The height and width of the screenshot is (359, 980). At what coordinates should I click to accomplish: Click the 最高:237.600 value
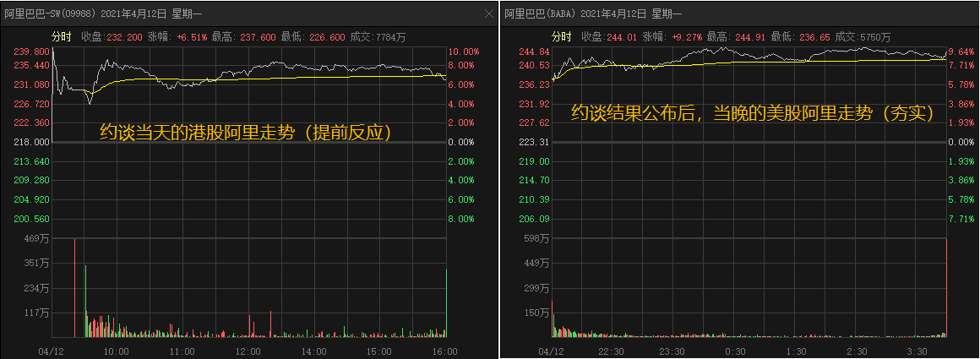(x=244, y=37)
